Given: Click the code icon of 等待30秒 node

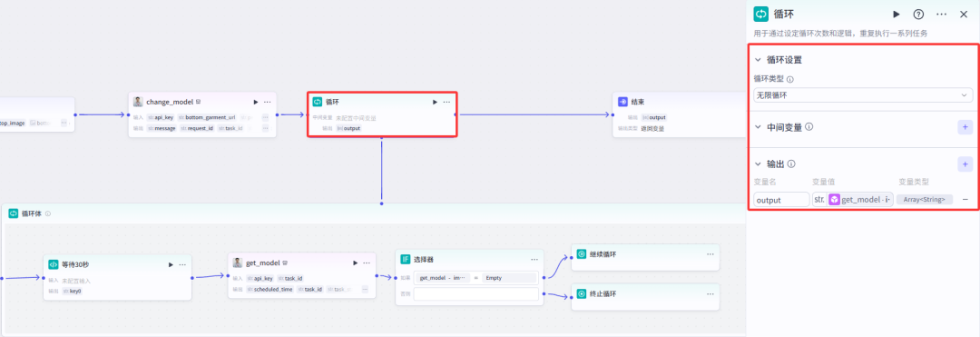Looking at the screenshot, I should pos(54,263).
